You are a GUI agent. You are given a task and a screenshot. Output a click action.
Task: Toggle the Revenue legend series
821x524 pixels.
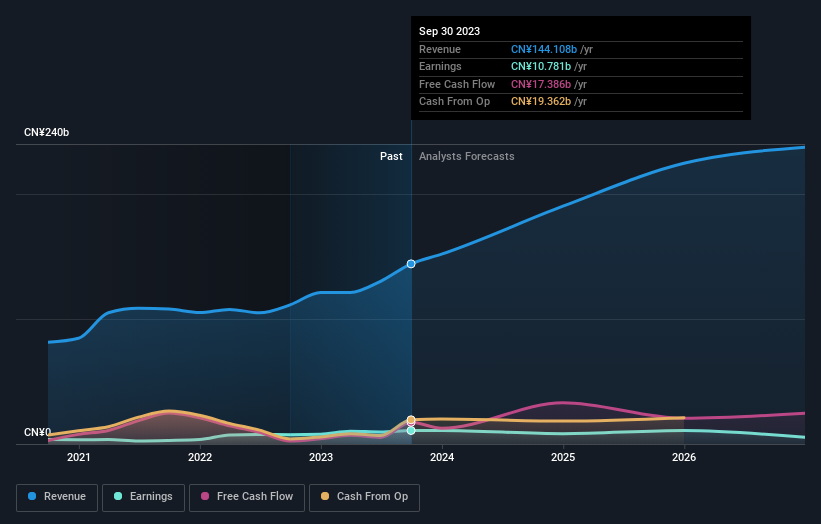[x=57, y=497]
